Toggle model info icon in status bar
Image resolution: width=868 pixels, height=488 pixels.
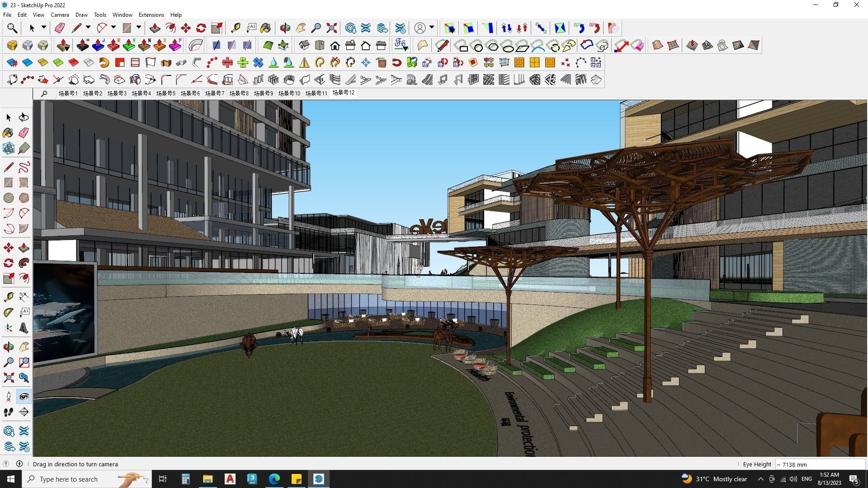coord(19,464)
